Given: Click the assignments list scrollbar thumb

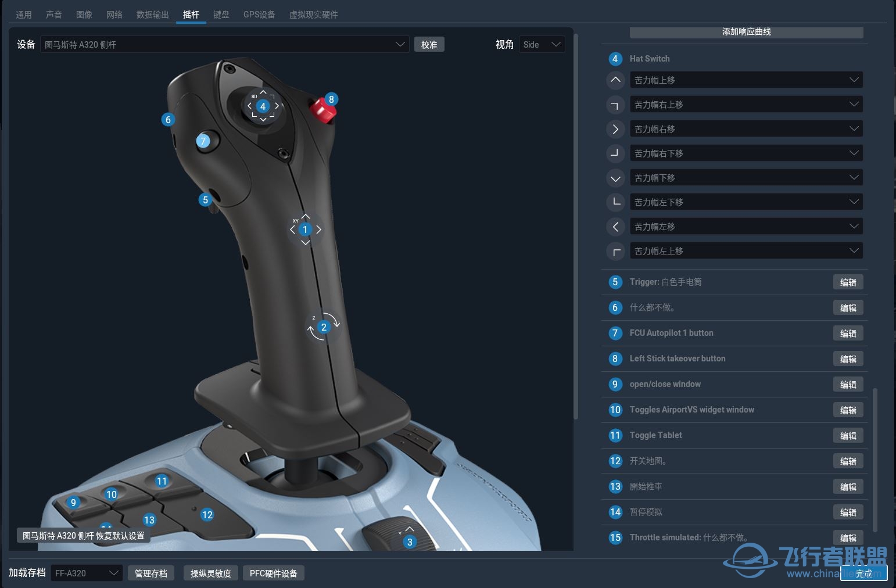Looking at the screenshot, I should click(x=875, y=460).
